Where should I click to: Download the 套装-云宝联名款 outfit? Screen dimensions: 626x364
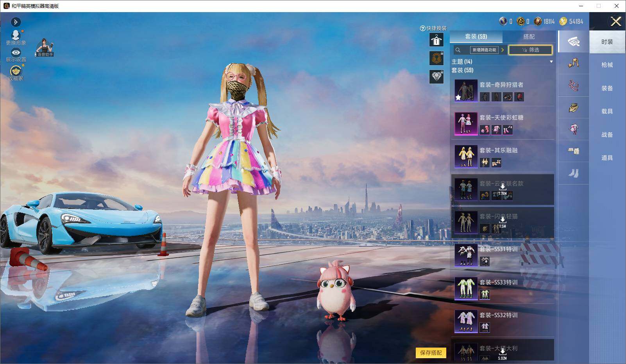tap(503, 189)
